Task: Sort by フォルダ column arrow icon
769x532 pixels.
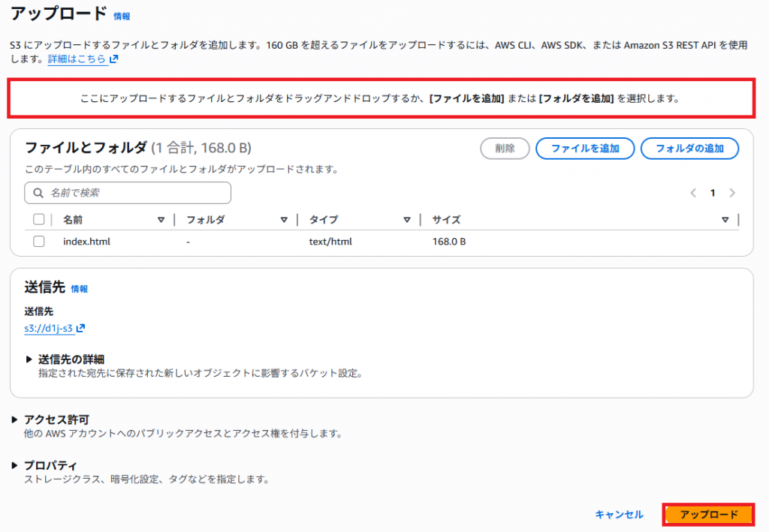Action: [x=284, y=220]
